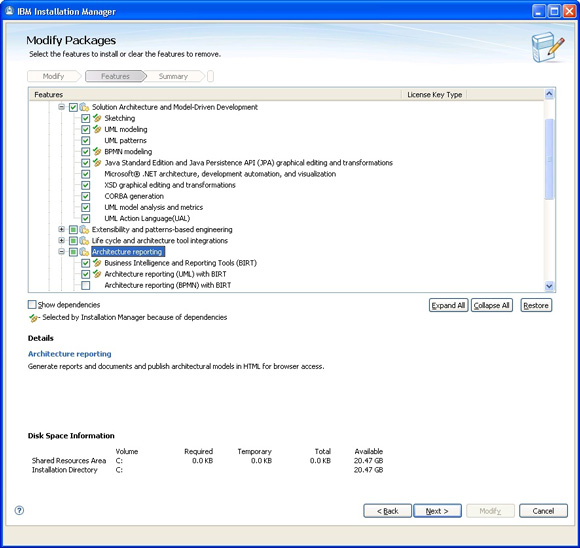Viewport: 580px width, 548px height.
Task: Go to the Summary wizard step
Action: [x=173, y=76]
